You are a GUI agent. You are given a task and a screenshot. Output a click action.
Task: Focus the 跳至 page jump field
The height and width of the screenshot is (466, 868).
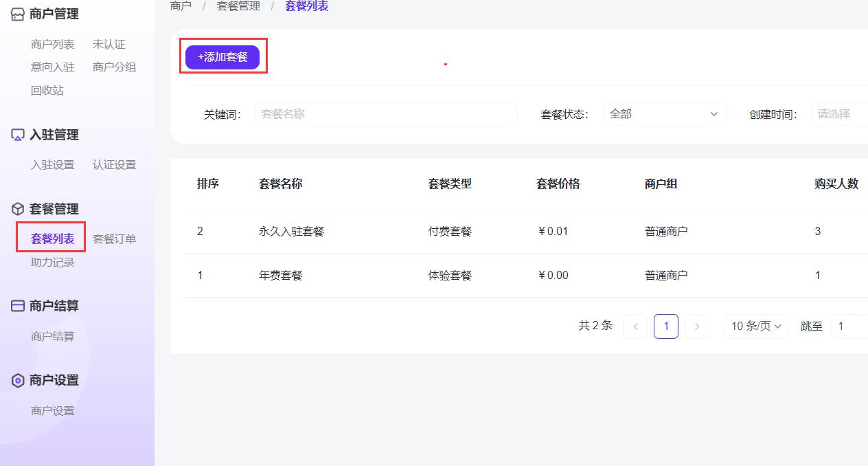click(850, 326)
